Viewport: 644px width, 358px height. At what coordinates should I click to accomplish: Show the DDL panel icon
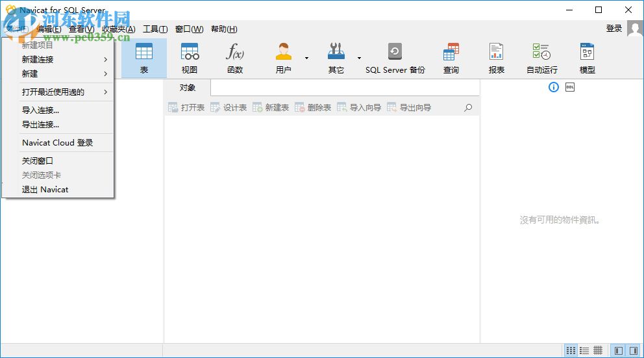tap(569, 87)
